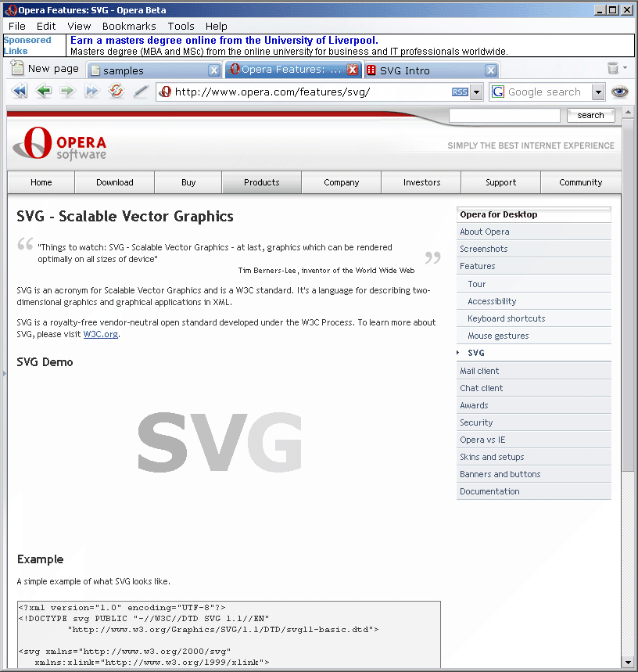The height and width of the screenshot is (672, 638).
Task: Open the Company navigation tab
Action: pyautogui.click(x=341, y=182)
